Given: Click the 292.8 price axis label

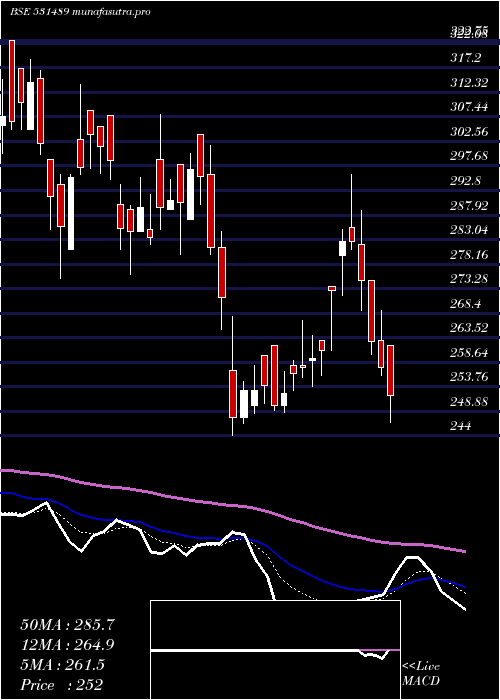Looking at the screenshot, I should 466,181.
